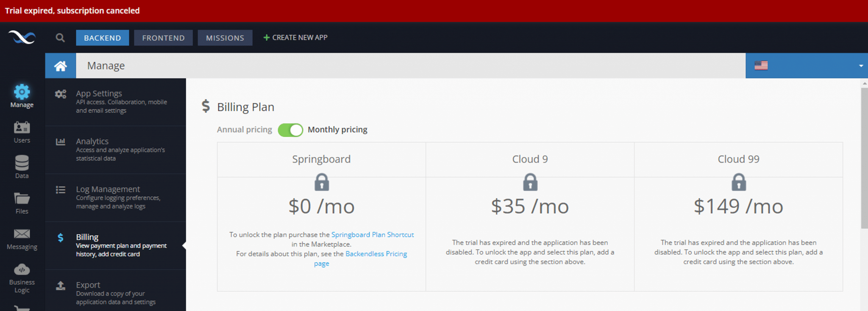
Task: Expand the US flag region dropdown
Action: pos(807,66)
